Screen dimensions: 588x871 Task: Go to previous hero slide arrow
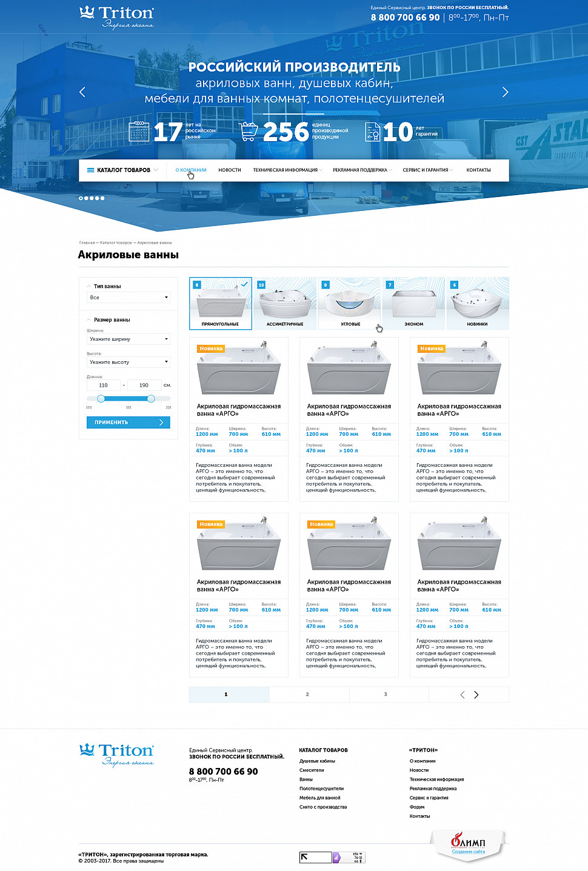82,92
